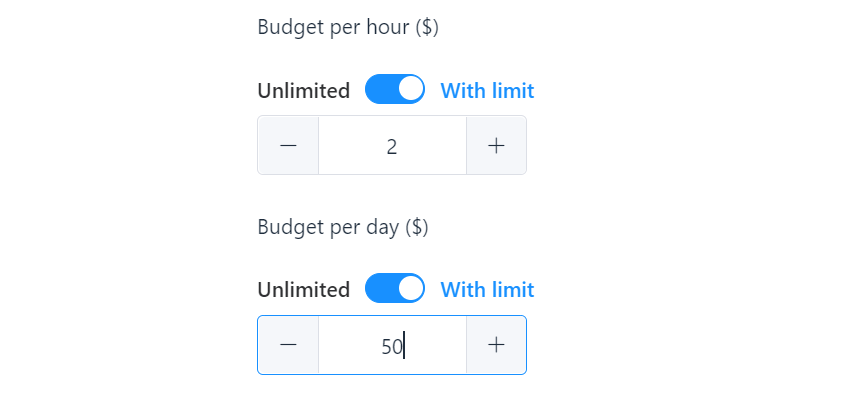The height and width of the screenshot is (404, 859).
Task: Select "Unlimited" for budget per day
Action: coord(303,290)
